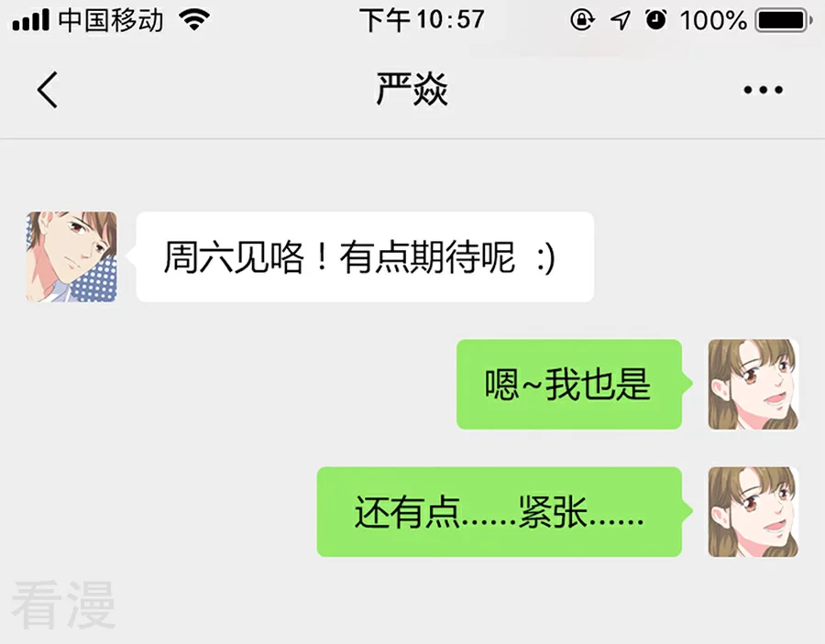Image resolution: width=825 pixels, height=644 pixels.
Task: Tap the female avatar beside 嗯~我也是
Action: 753,385
